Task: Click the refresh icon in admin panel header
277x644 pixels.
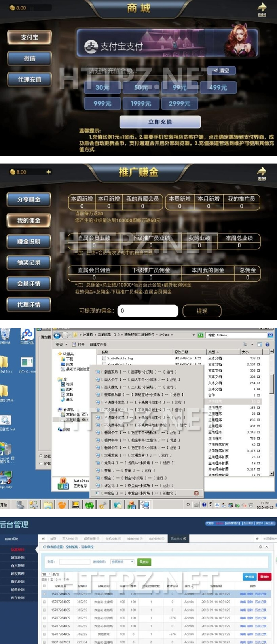Action: tap(260, 547)
